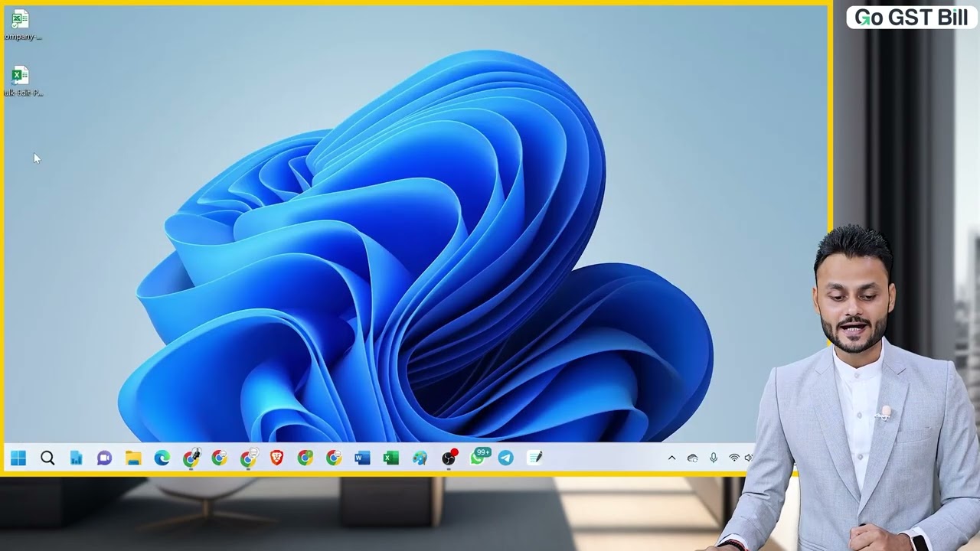Open File Explorer from taskbar
Image resolution: width=980 pixels, height=551 pixels.
coord(133,458)
